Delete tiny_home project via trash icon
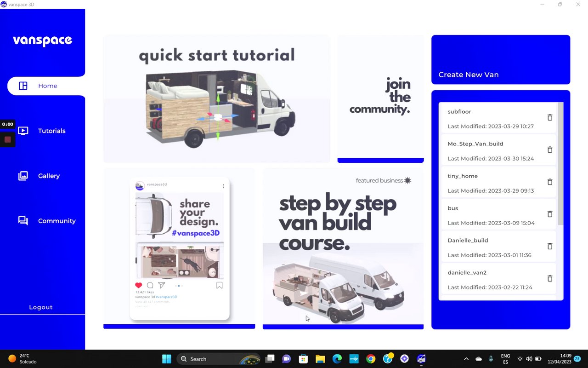Viewport: 588px width, 368px height. point(550,182)
